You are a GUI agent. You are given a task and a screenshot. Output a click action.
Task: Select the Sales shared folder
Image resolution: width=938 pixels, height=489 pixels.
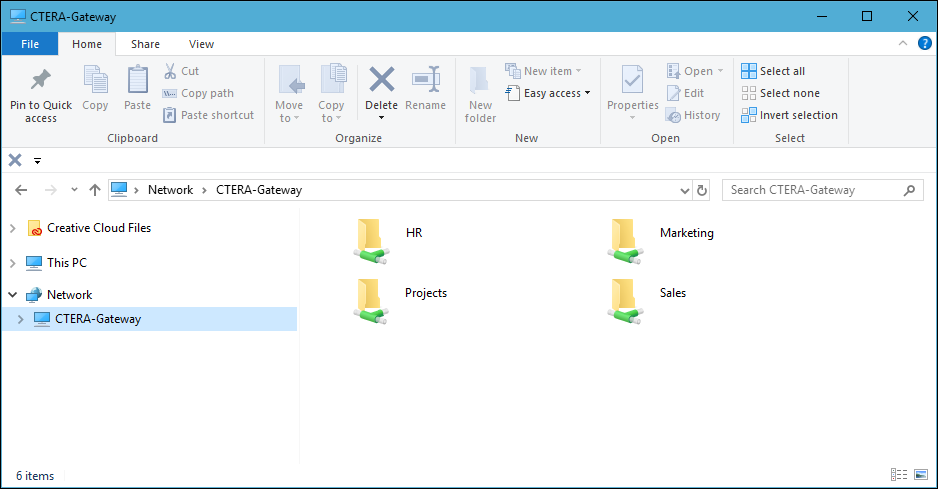point(647,300)
